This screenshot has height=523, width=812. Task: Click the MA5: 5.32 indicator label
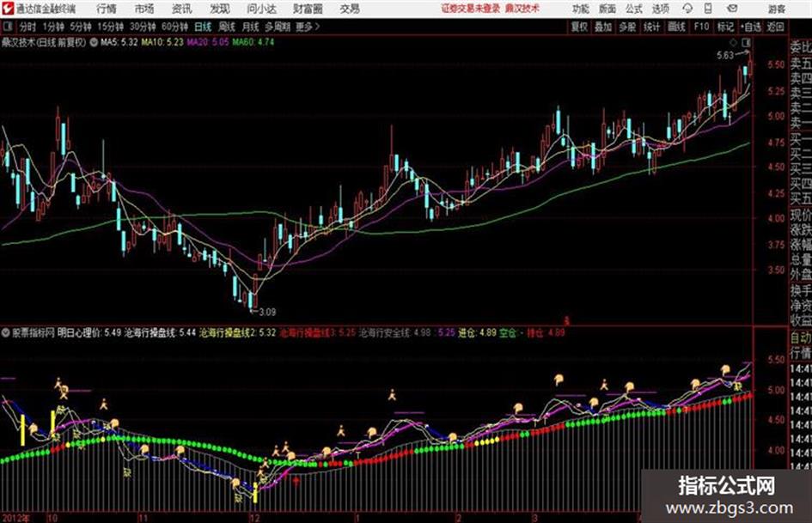point(119,42)
